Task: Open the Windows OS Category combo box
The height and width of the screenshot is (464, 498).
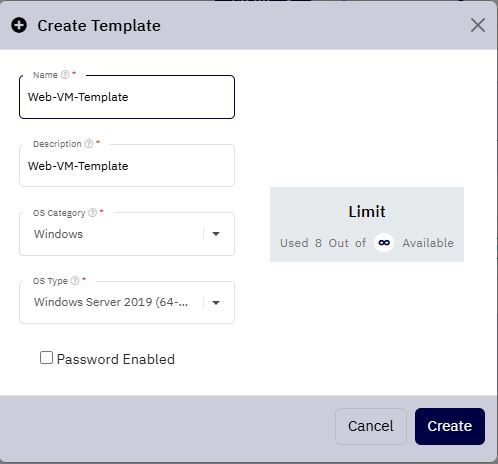Action: tap(127, 234)
